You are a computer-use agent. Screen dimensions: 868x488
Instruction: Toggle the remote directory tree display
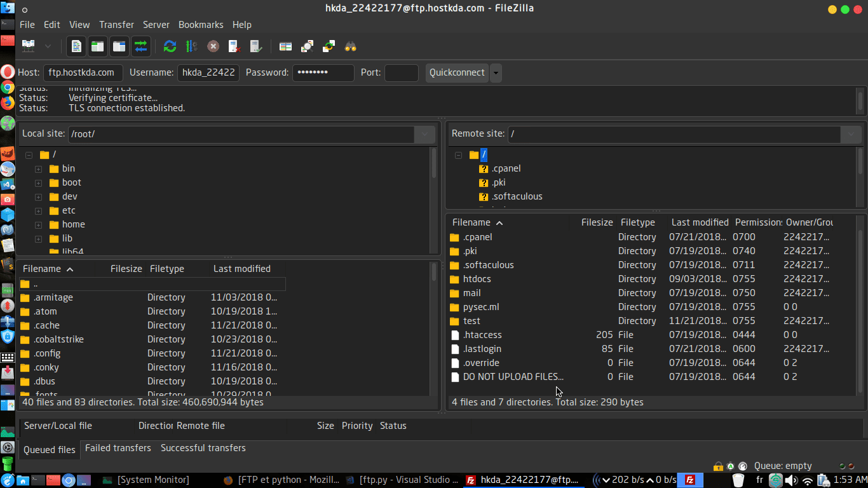(119, 46)
